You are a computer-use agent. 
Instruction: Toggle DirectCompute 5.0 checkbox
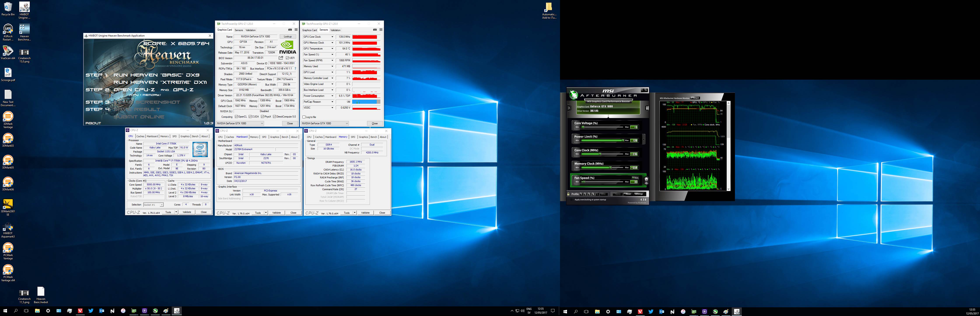point(274,116)
